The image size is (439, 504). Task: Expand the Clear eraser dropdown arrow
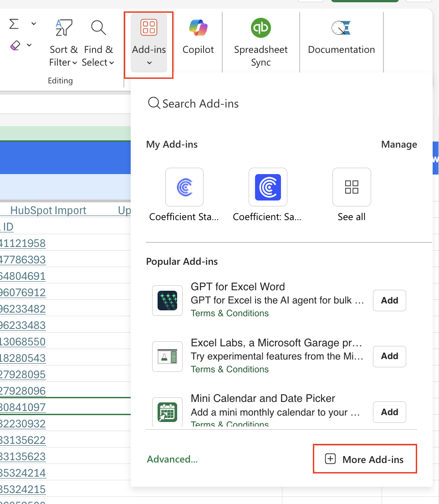pos(29,45)
